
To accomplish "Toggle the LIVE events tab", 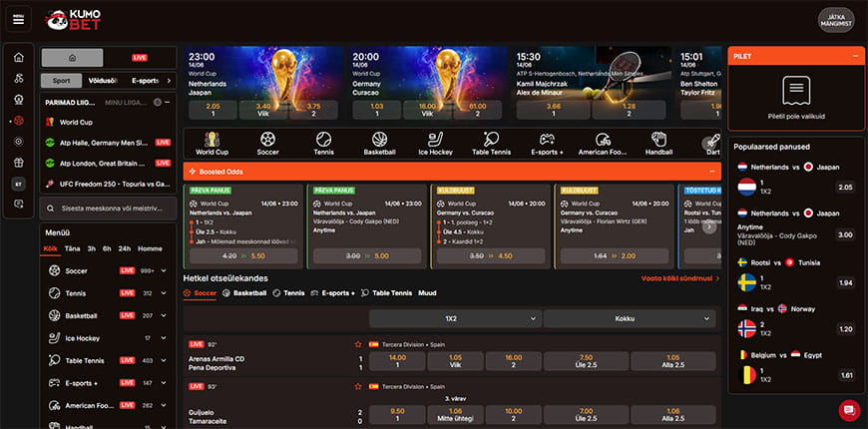I will click(x=140, y=58).
